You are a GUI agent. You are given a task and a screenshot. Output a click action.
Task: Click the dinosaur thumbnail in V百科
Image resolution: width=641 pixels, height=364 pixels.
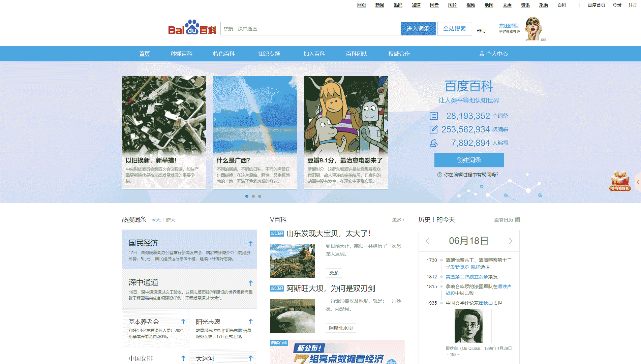[293, 261]
